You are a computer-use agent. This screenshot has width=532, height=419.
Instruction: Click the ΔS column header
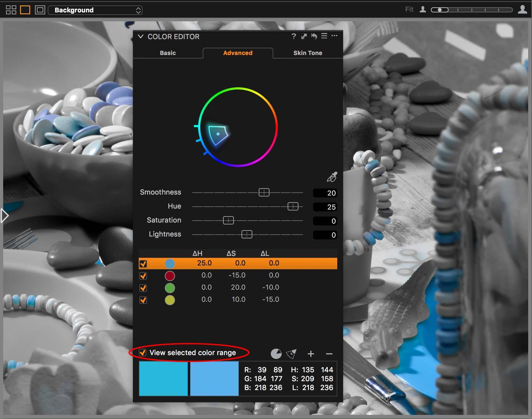pos(231,253)
